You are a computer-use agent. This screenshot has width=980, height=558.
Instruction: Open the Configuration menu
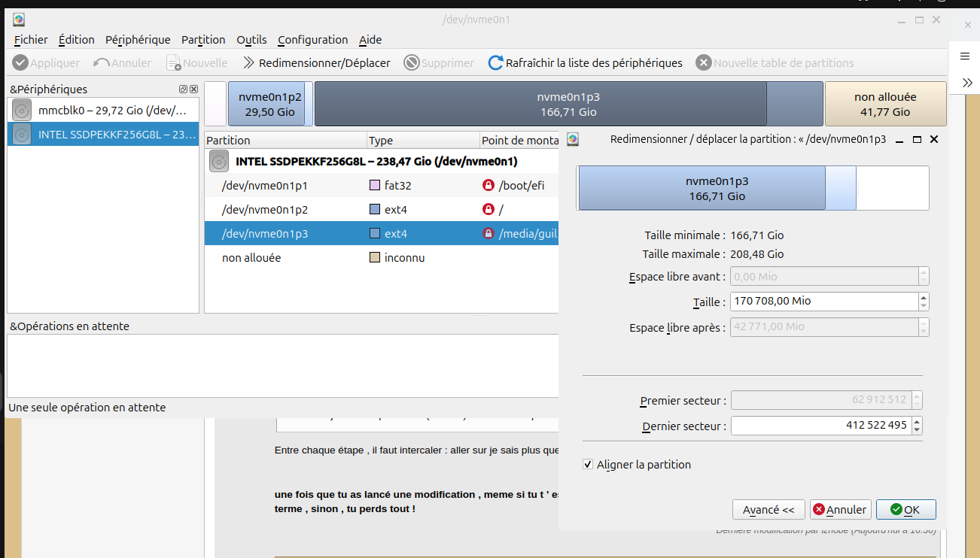tap(312, 40)
